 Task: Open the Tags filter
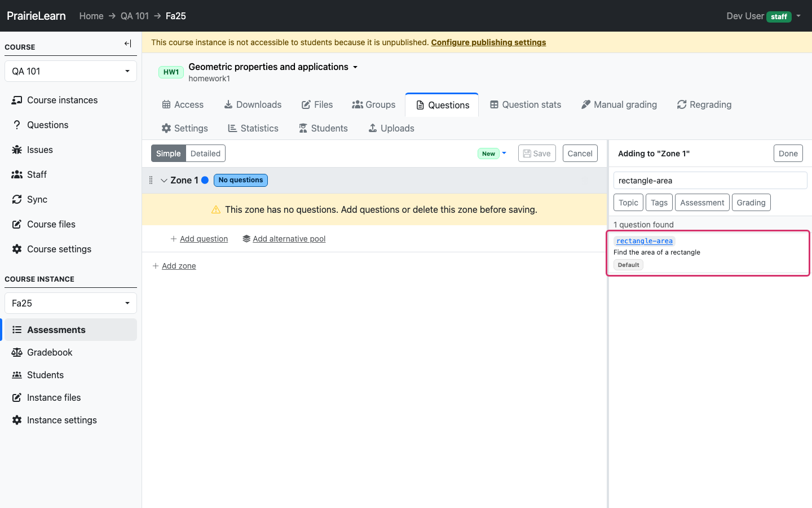[659, 203]
